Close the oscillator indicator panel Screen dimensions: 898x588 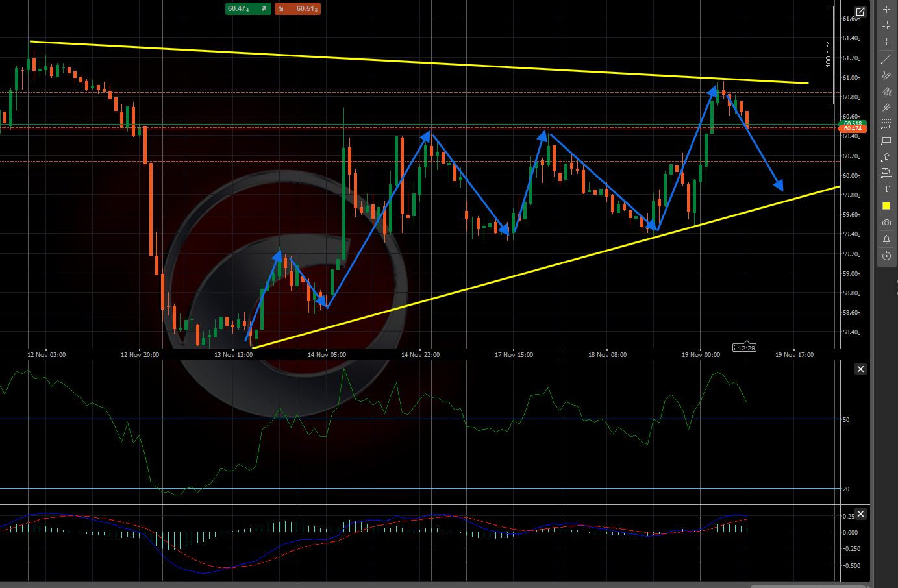(860, 369)
